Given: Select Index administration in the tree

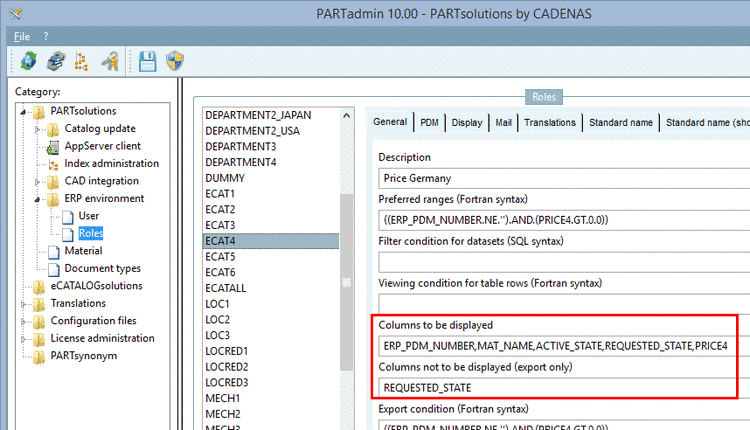Looking at the screenshot, I should click(x=111, y=164).
